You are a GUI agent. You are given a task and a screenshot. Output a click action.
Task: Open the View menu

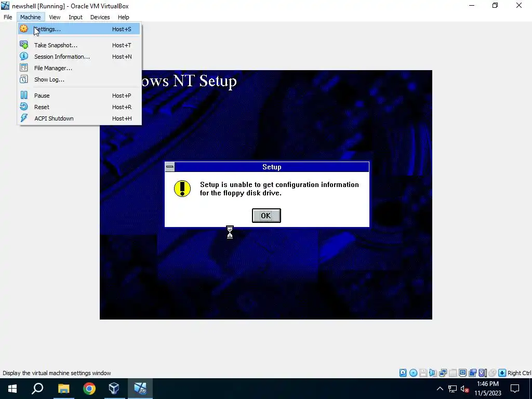55,17
